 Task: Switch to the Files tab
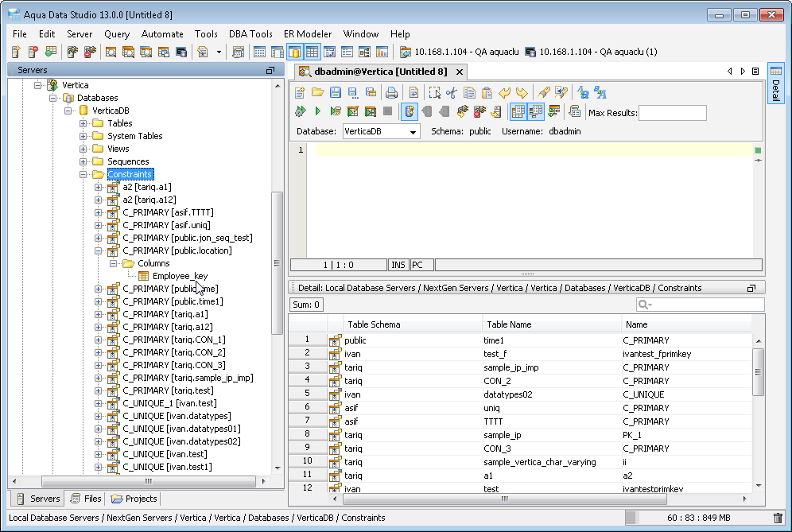(86, 499)
